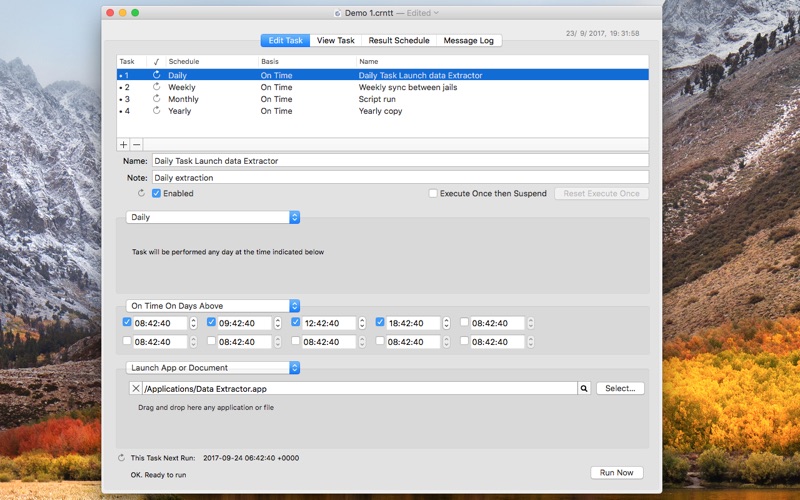Click the document icon in window title

337,13
